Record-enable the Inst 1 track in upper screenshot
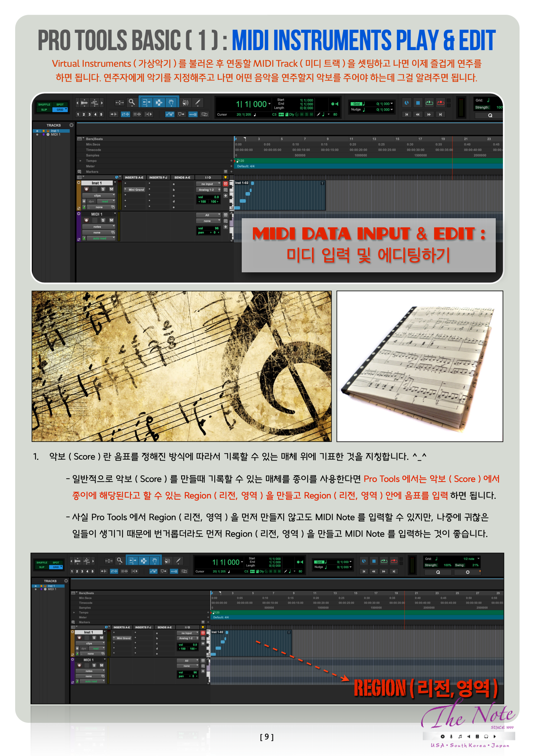 click(86, 189)
